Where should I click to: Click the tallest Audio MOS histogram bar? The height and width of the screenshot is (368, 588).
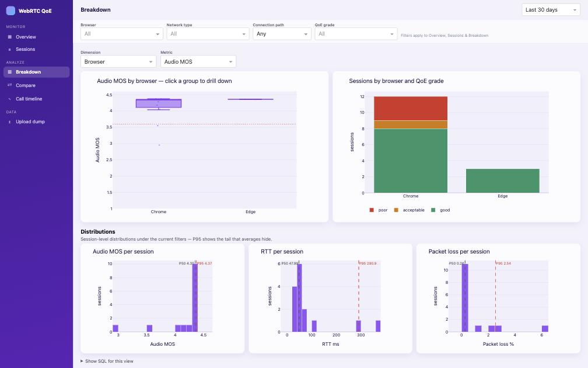point(195,298)
